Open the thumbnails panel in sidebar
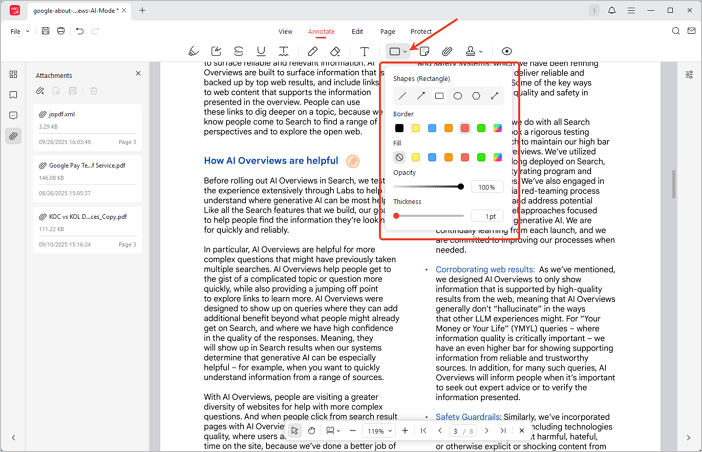This screenshot has height=452, width=702. (13, 74)
